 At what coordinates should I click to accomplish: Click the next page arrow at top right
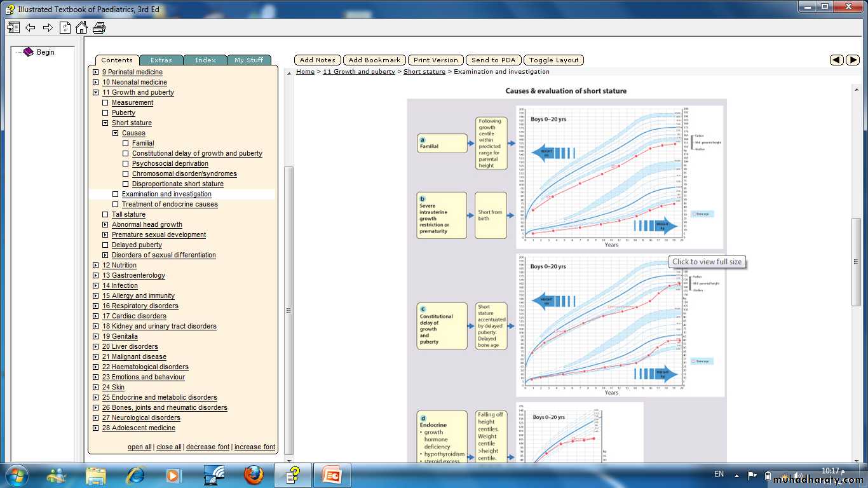click(x=853, y=60)
